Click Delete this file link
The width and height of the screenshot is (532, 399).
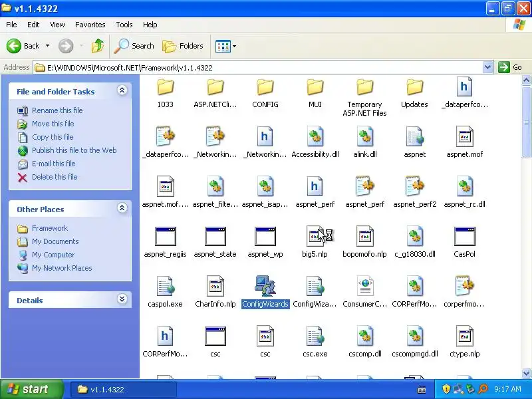pyautogui.click(x=55, y=177)
